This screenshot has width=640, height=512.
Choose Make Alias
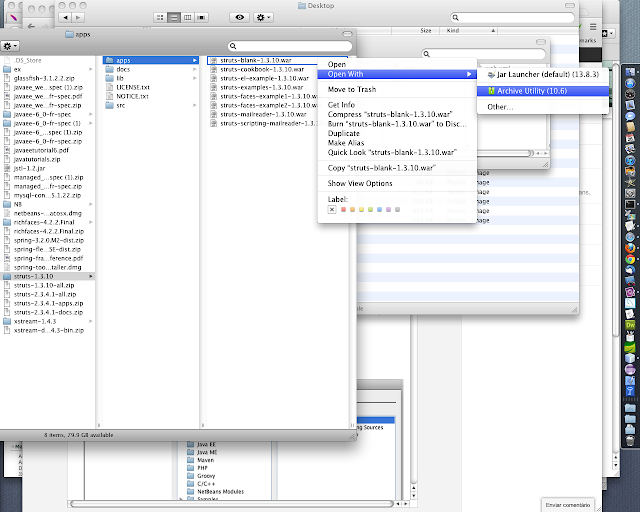(346, 143)
